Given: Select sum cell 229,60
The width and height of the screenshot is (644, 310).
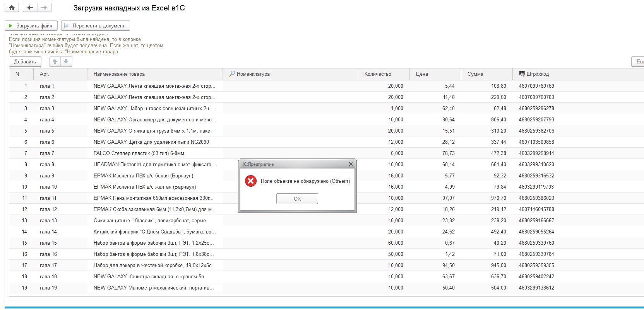Looking at the screenshot, I should [x=486, y=97].
